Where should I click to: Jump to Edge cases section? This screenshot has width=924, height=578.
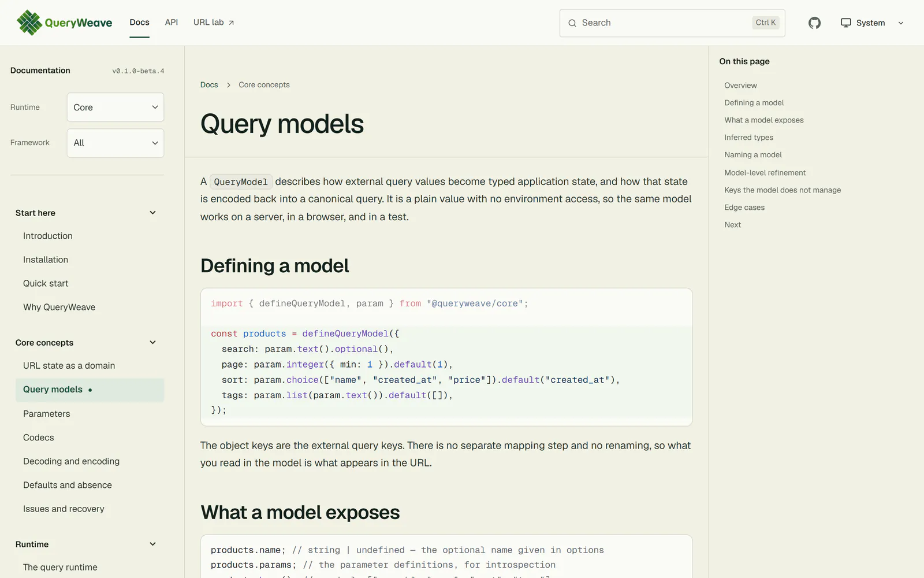744,207
